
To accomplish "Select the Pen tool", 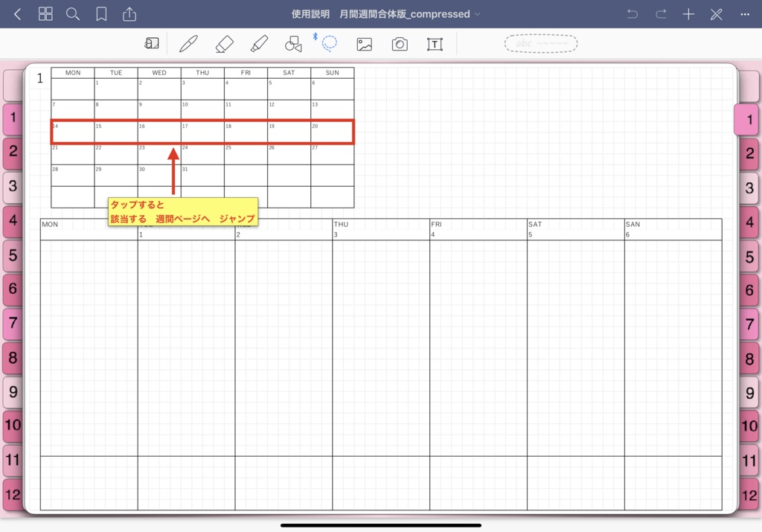I will [188, 44].
